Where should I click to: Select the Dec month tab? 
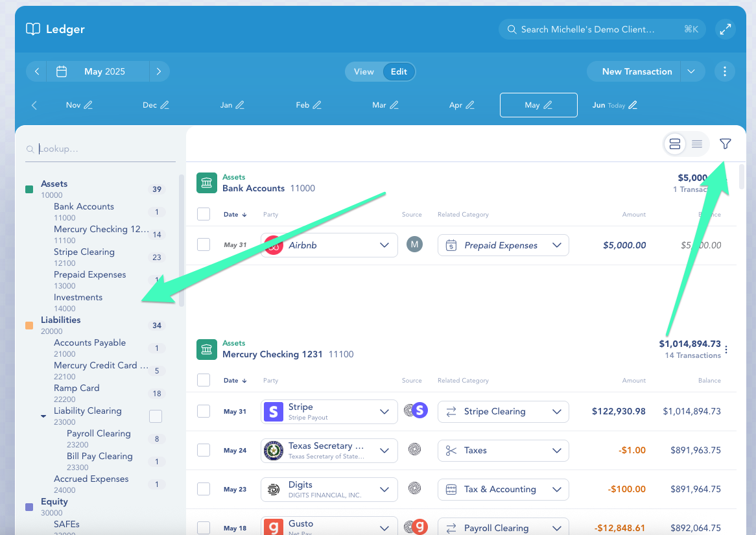point(155,104)
